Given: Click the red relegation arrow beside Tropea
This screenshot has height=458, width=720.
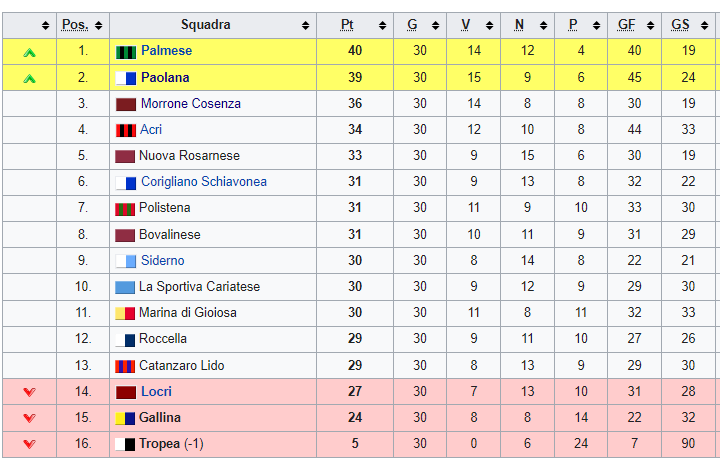Looking at the screenshot, I should click(x=29, y=444).
